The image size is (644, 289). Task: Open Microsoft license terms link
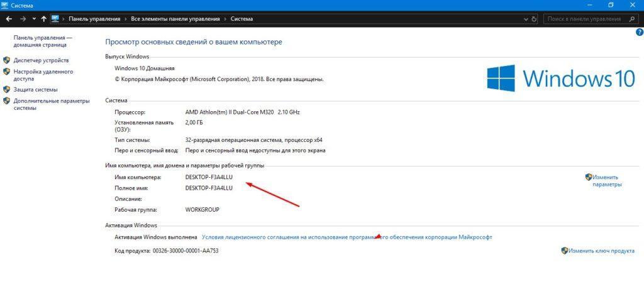click(x=347, y=237)
